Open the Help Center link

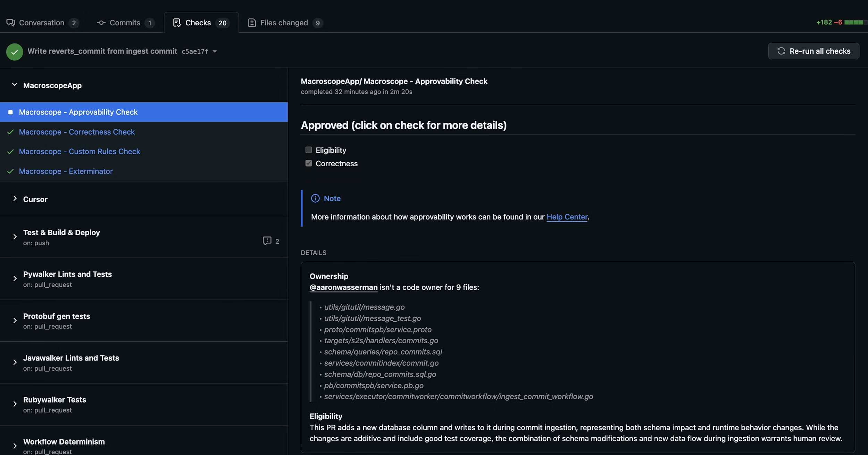[x=567, y=217]
